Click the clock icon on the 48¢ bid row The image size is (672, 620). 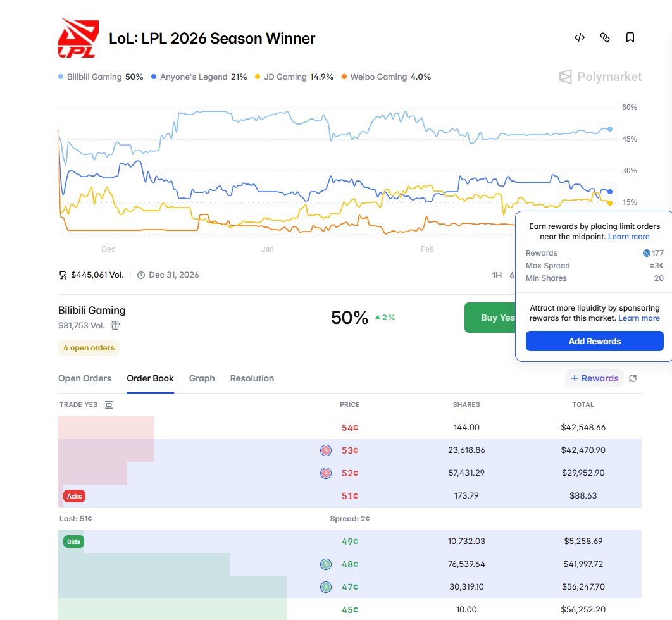click(326, 564)
